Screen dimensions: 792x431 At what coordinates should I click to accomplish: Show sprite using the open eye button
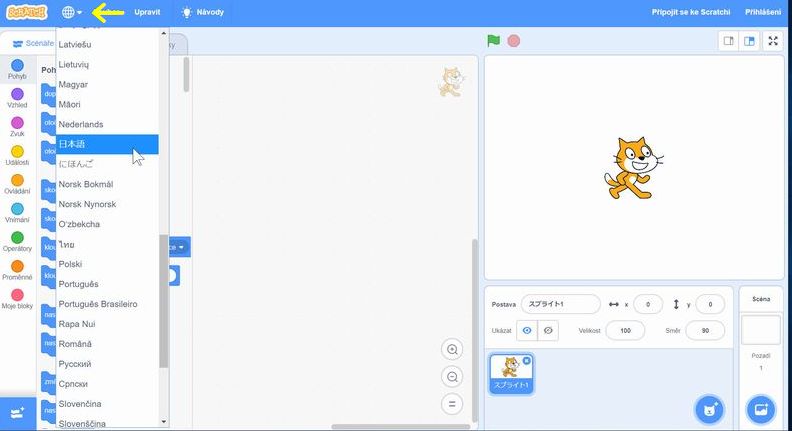coord(528,330)
